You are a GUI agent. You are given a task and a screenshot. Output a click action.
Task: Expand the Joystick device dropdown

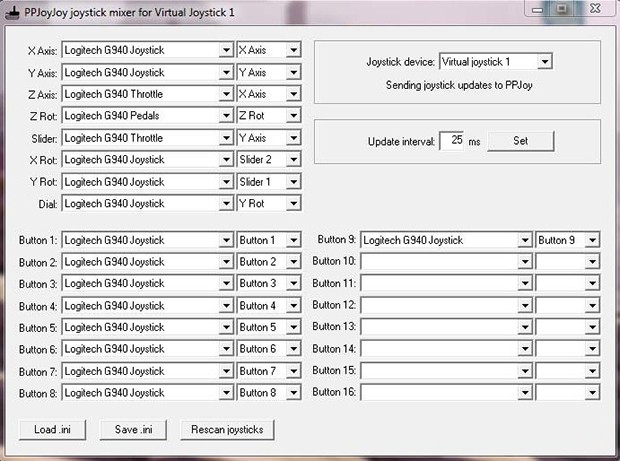tap(544, 62)
